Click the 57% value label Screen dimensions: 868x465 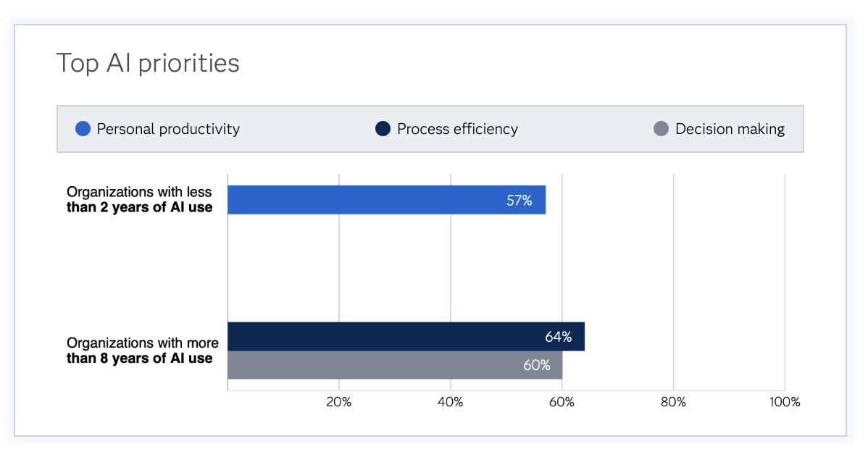[x=519, y=201]
